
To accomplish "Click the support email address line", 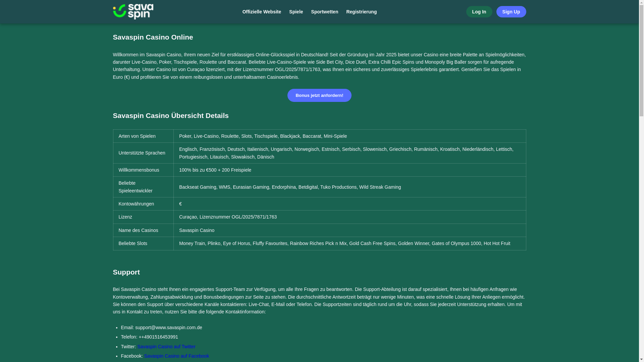I will pyautogui.click(x=161, y=327).
